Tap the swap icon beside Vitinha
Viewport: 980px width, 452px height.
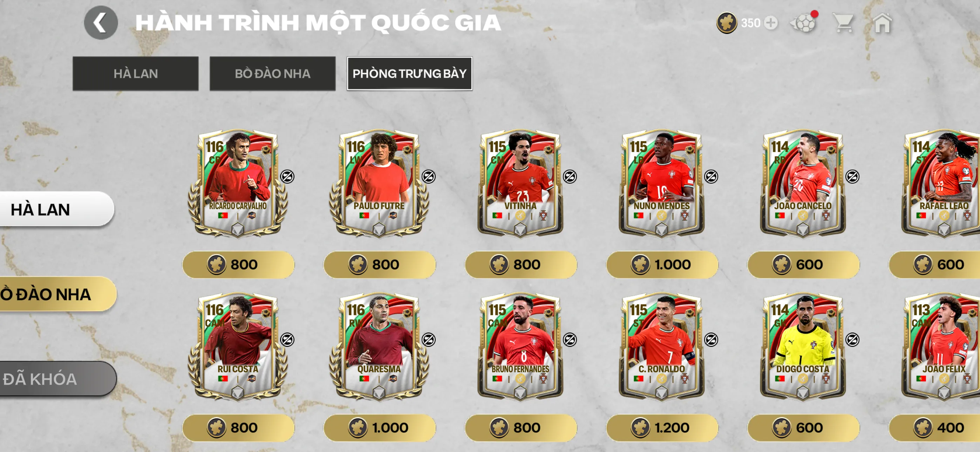click(570, 177)
